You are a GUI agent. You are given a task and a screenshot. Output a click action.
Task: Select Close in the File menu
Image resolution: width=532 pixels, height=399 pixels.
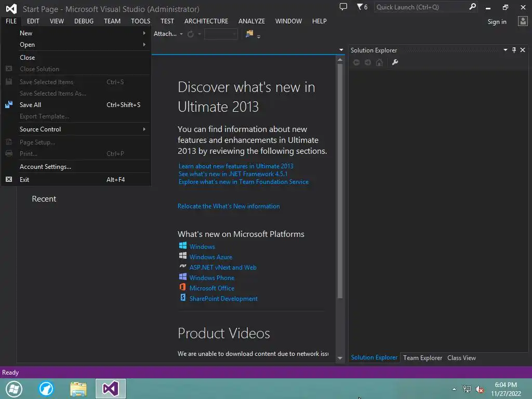76,57
